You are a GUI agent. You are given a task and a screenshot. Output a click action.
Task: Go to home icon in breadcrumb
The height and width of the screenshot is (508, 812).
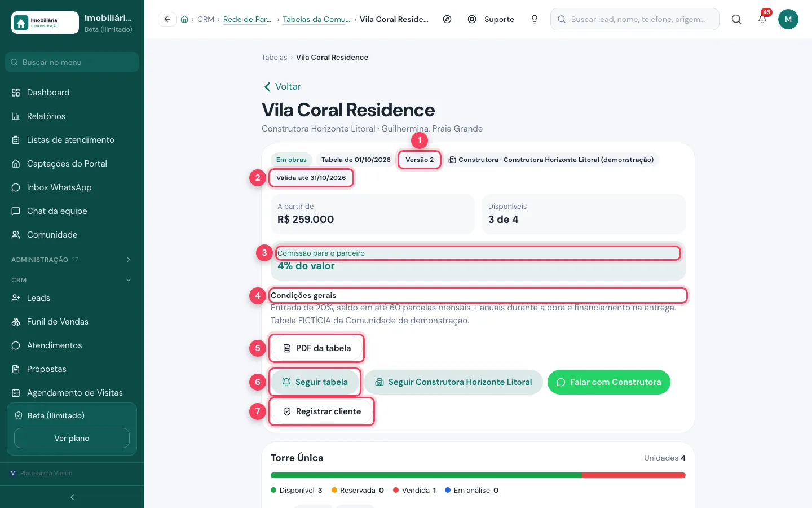184,19
